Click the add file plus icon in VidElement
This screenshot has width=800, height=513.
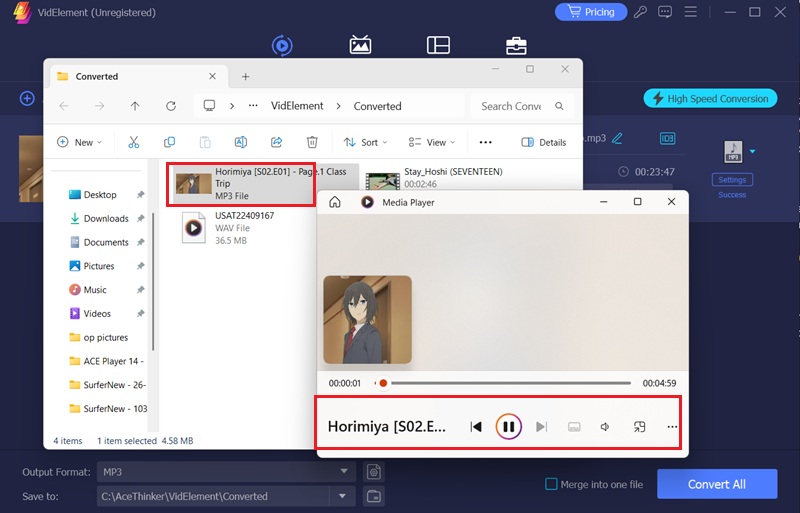[27, 99]
